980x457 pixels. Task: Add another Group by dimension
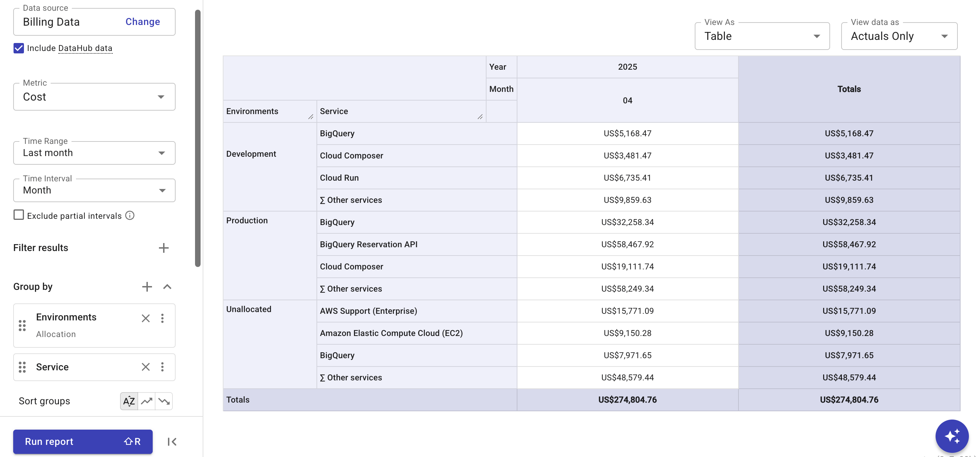pos(147,286)
